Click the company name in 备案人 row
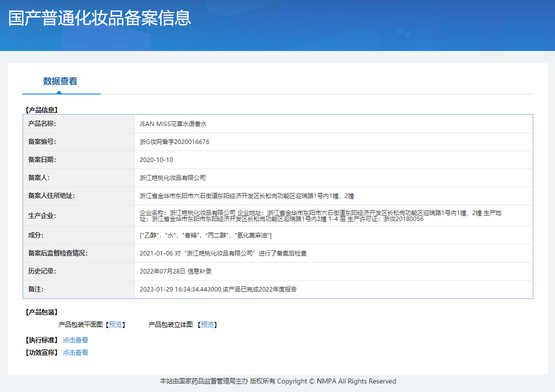The image size is (555, 392). click(x=172, y=178)
